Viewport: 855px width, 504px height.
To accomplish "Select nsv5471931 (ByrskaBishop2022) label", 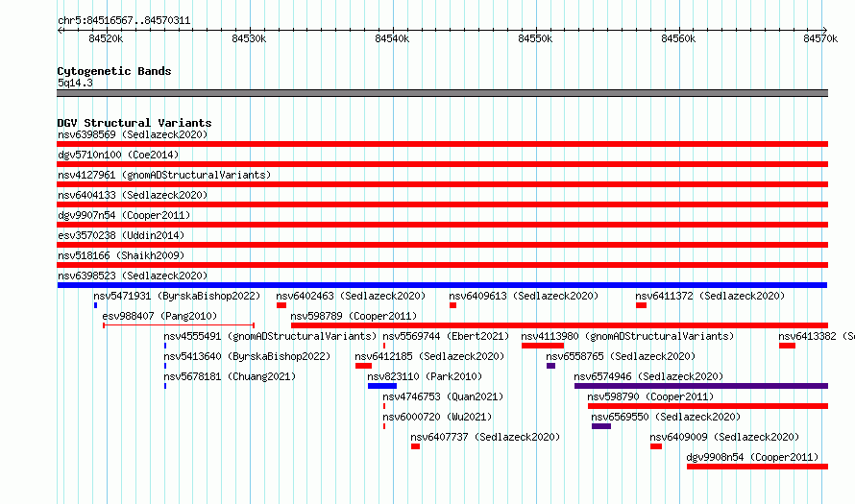I will pos(177,296).
